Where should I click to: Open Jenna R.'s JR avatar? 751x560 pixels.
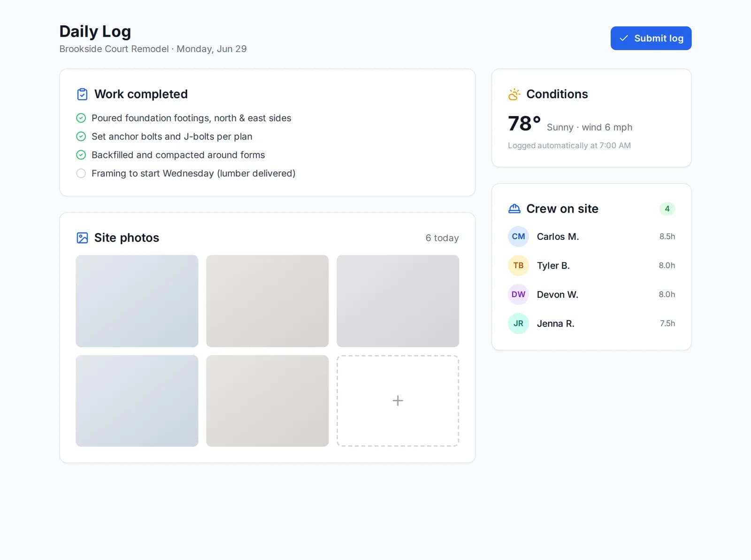point(518,323)
